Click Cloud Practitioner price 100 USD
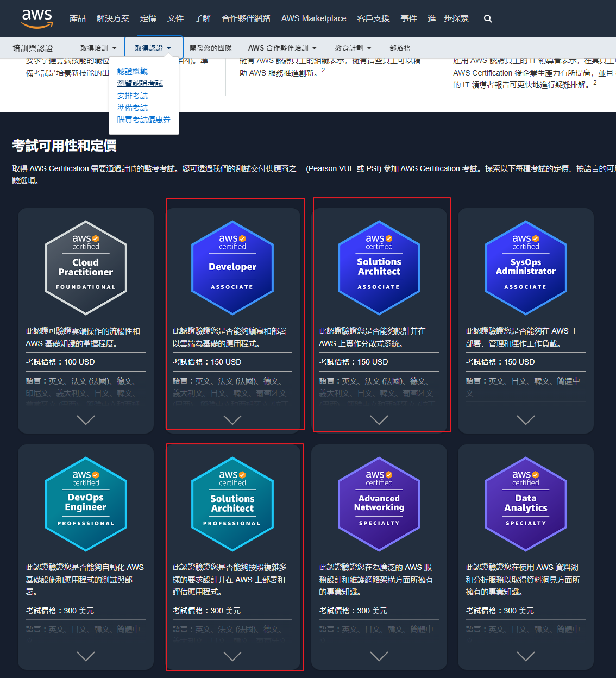This screenshot has width=616, height=678. (60, 362)
